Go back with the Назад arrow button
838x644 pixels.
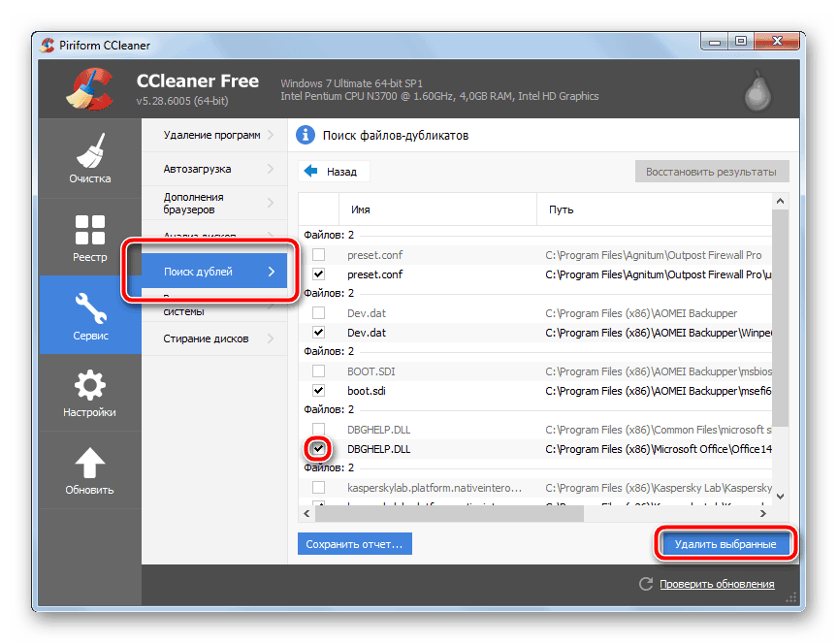(x=334, y=172)
